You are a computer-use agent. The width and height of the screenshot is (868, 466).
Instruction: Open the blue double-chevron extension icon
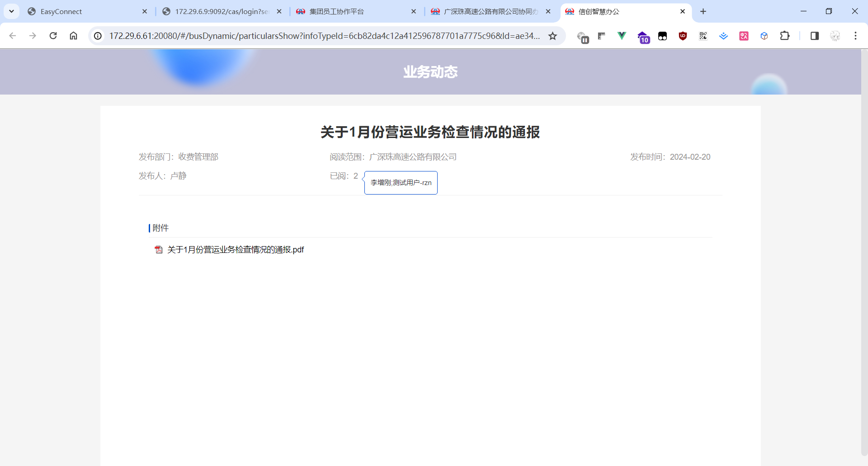(x=723, y=36)
